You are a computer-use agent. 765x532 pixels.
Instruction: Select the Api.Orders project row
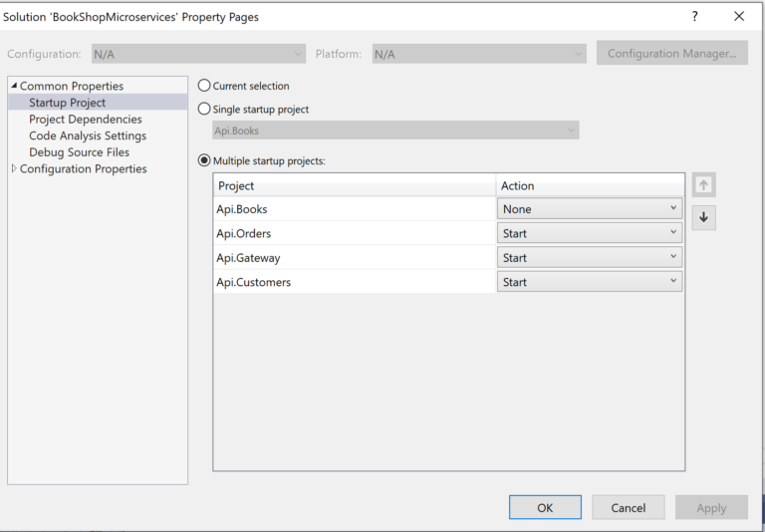coord(355,233)
